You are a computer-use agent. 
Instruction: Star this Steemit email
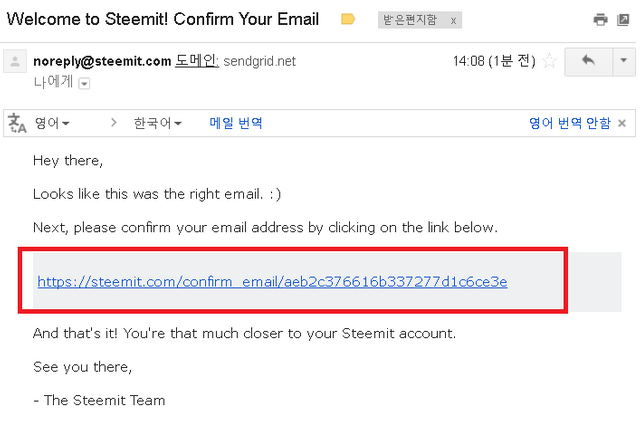point(549,61)
